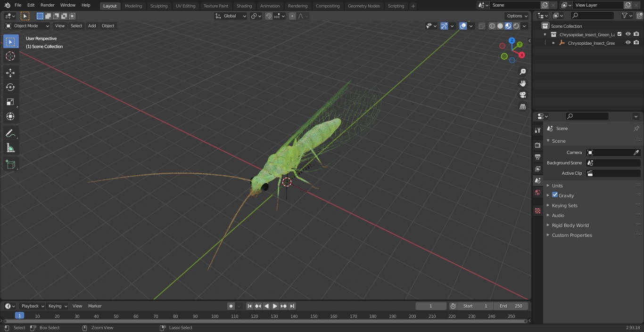The height and width of the screenshot is (332, 644).
Task: Toggle viewport overlays display
Action: click(463, 26)
